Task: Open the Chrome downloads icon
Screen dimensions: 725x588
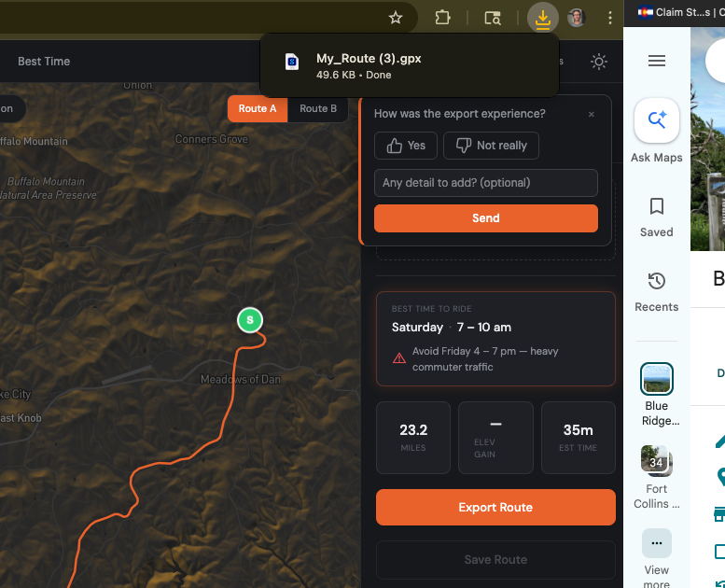Action: click(543, 18)
